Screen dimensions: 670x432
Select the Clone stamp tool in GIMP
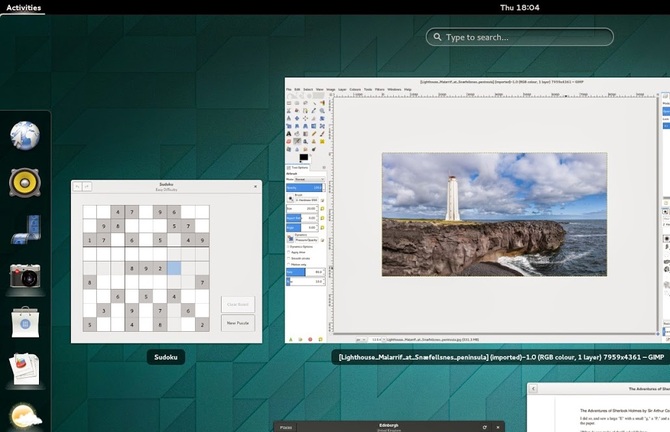coord(314,141)
